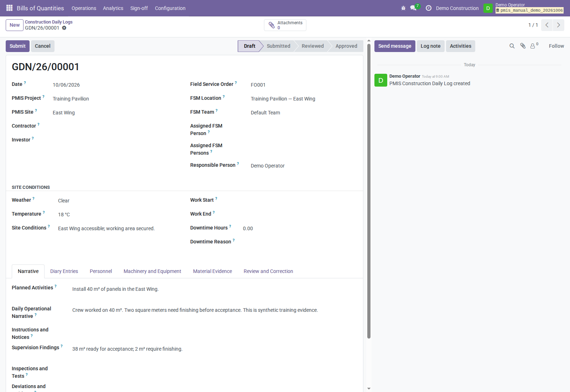Open the Sign-off menu
Screen dimensions: 570x392
tap(139, 8)
